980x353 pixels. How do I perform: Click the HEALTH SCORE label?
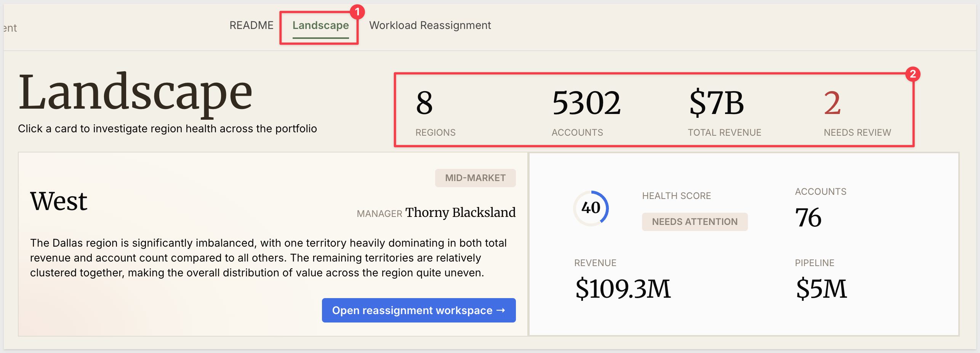[676, 196]
